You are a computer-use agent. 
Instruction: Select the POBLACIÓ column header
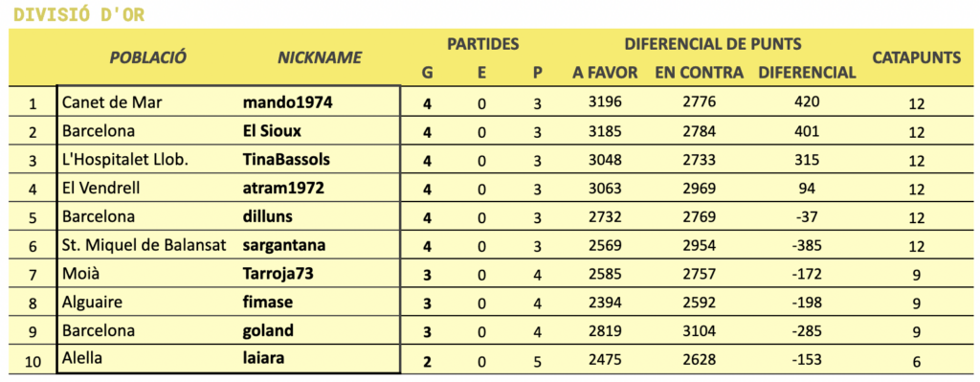tap(148, 57)
